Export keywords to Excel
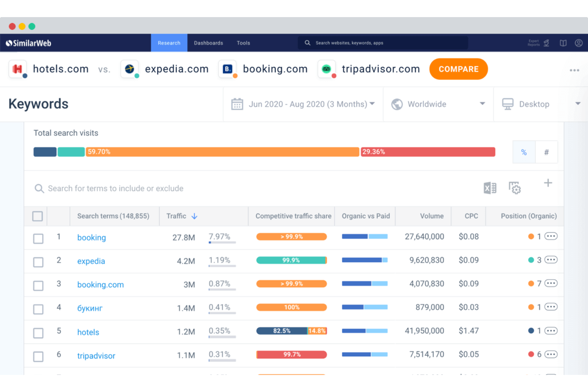Viewport: 588px width, 392px height. click(490, 188)
